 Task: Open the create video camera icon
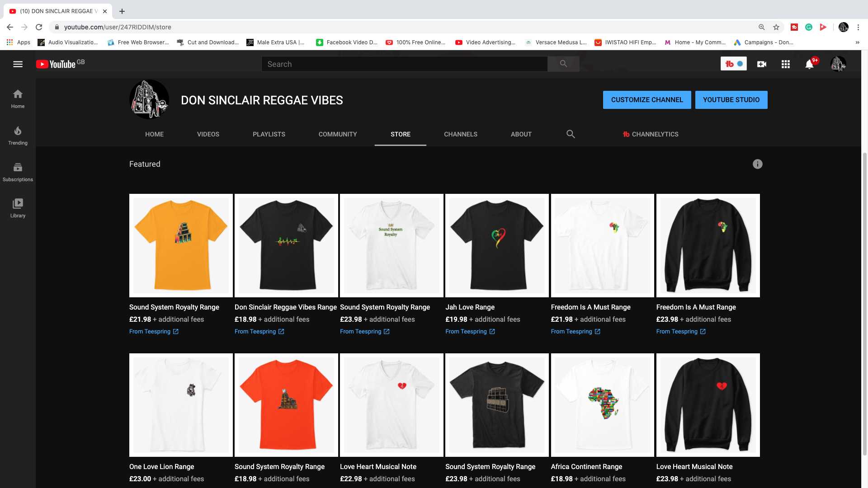pos(762,64)
